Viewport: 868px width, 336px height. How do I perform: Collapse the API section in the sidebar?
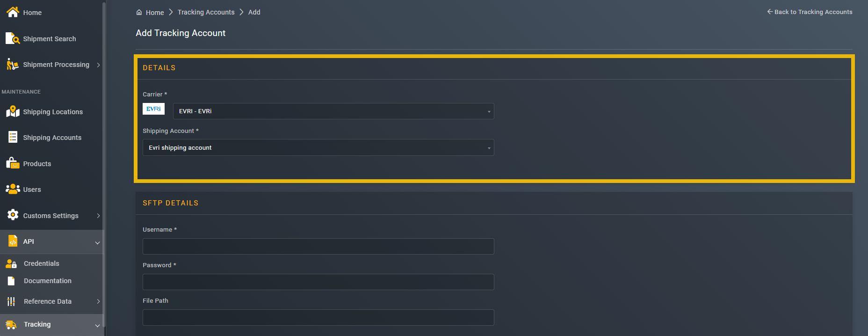pos(97,241)
